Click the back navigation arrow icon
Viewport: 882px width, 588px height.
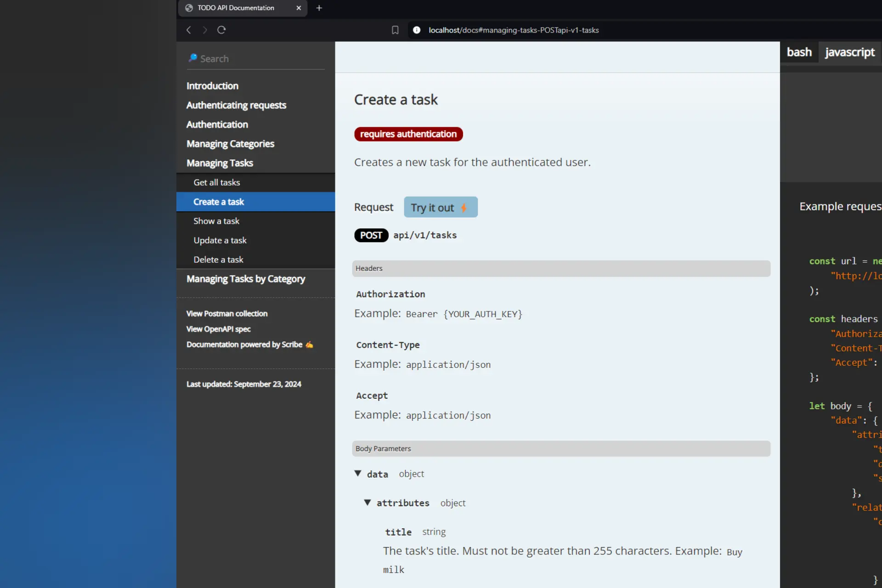pos(188,29)
